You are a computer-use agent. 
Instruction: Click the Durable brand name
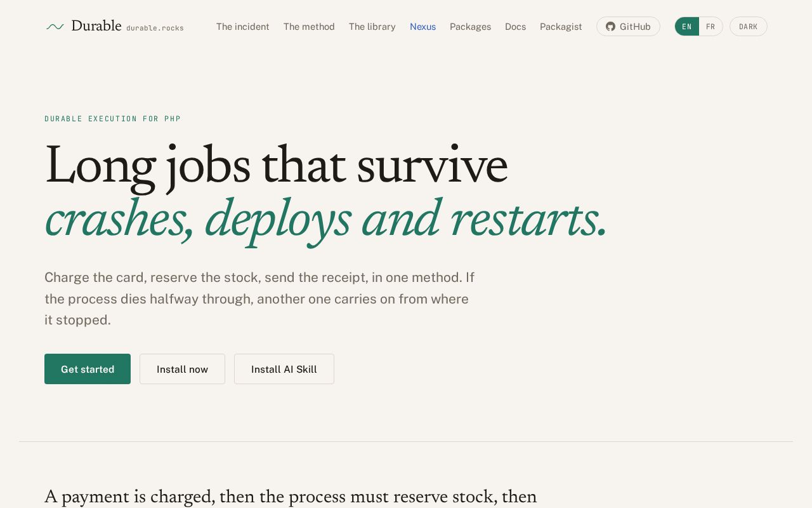pos(96,26)
